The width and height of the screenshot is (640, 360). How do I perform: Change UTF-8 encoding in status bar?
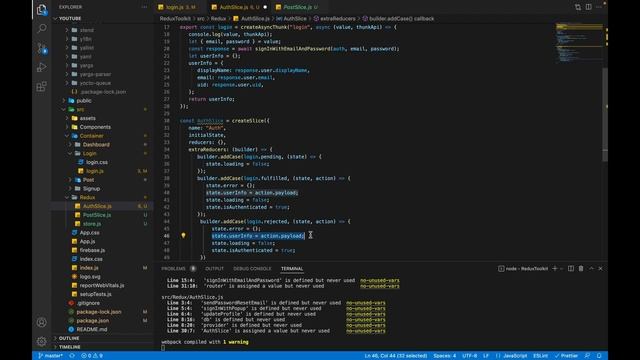coord(469,356)
